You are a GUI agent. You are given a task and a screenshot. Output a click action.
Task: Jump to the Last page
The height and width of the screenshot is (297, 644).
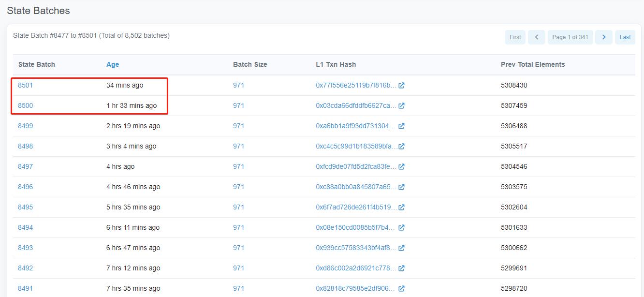(625, 37)
